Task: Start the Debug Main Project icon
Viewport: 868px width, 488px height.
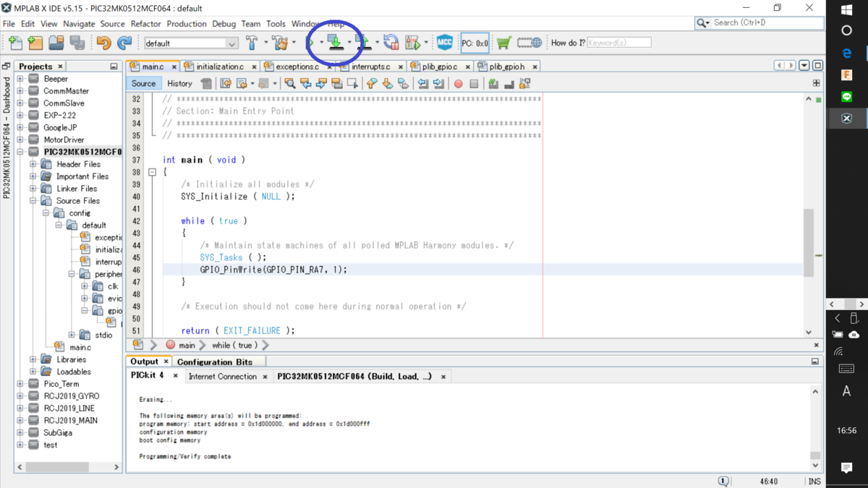Action: (413, 43)
